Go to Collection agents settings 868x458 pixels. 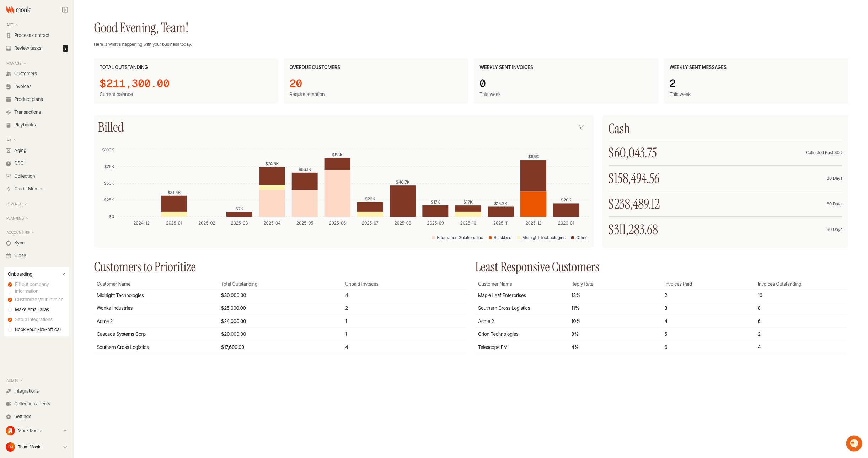coord(32,404)
